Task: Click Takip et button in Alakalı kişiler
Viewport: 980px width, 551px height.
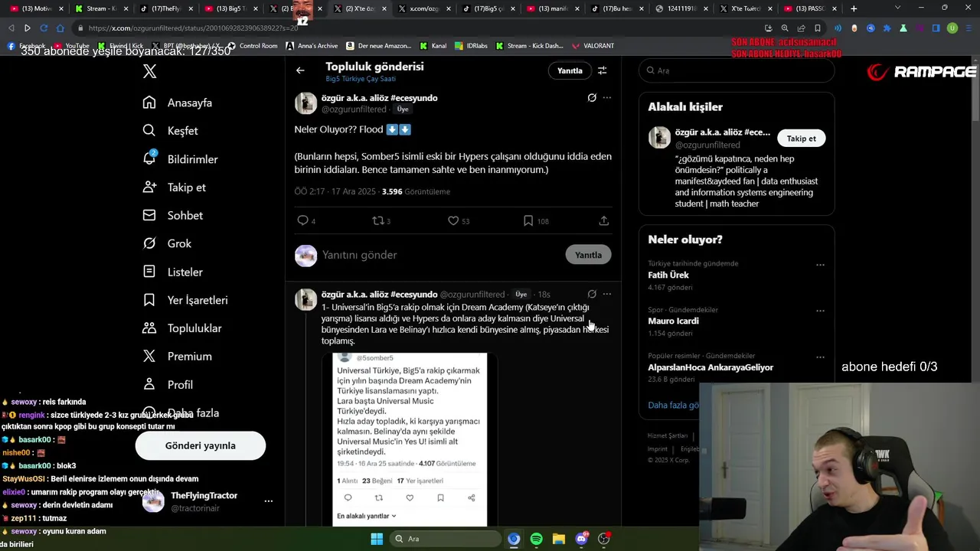Action: (x=802, y=139)
